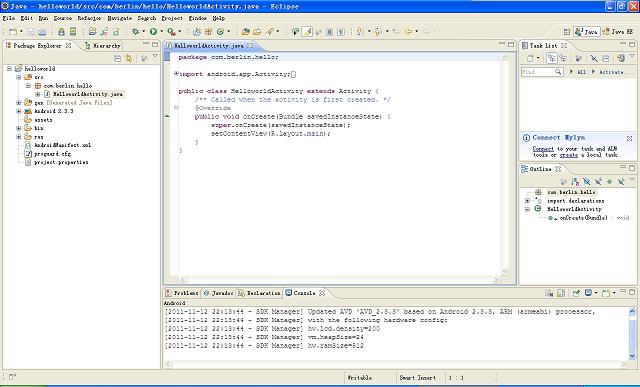
Task: Click the create local task link
Action: point(569,155)
